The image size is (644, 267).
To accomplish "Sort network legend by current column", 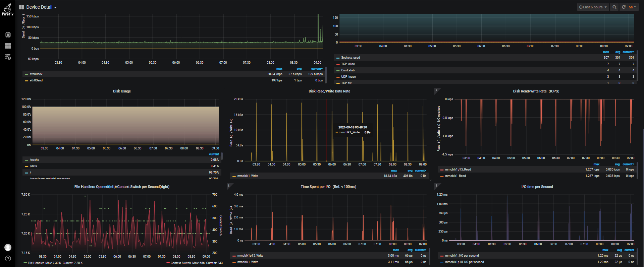I will click(x=317, y=69).
